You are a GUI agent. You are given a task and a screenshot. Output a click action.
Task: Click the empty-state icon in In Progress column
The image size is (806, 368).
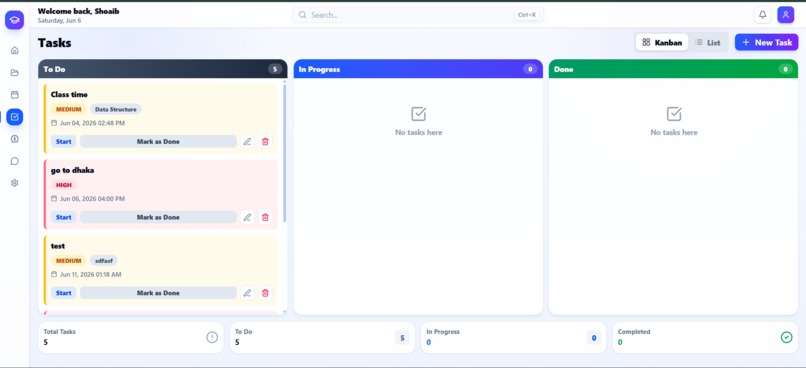tap(418, 114)
